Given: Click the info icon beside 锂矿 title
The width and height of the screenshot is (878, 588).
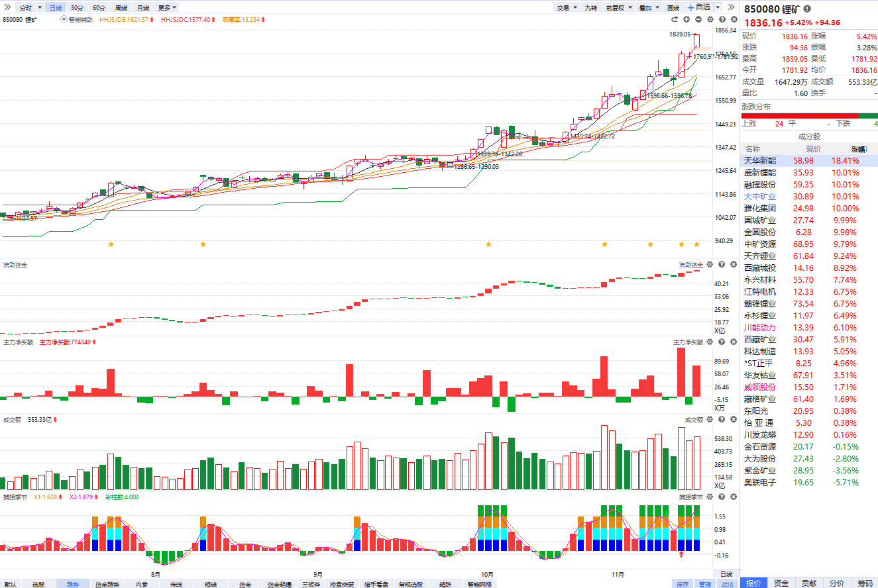Looking at the screenshot, I should pos(806,9).
